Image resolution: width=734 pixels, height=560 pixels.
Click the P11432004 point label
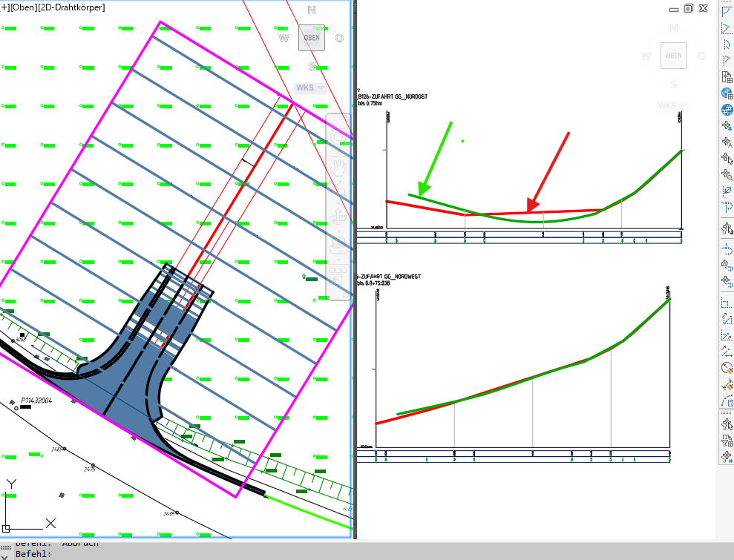pos(36,401)
